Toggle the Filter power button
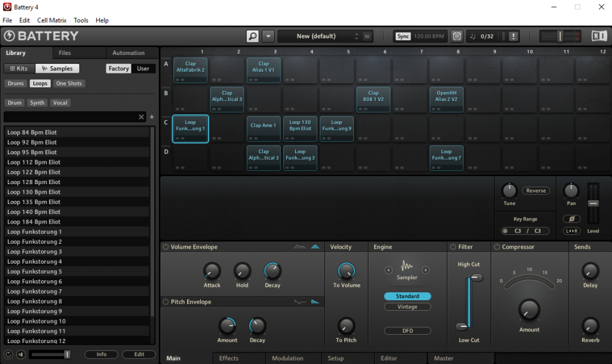The width and height of the screenshot is (612, 364). pyautogui.click(x=453, y=247)
